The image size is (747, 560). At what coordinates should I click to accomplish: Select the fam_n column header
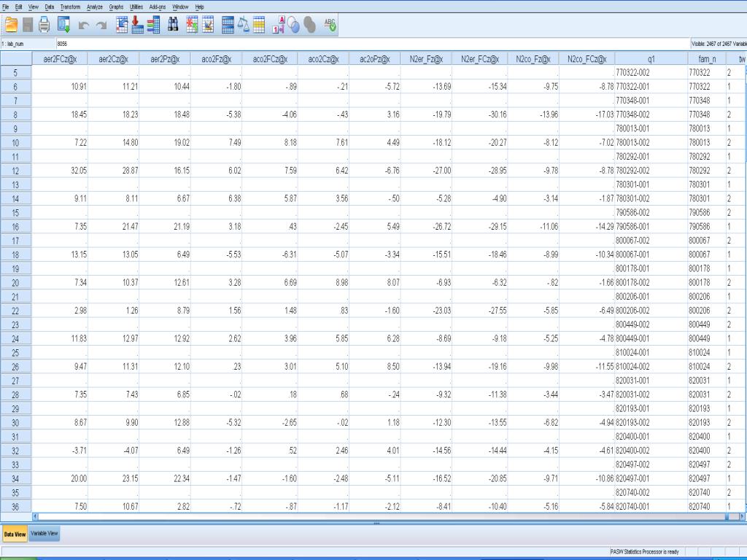click(706, 59)
